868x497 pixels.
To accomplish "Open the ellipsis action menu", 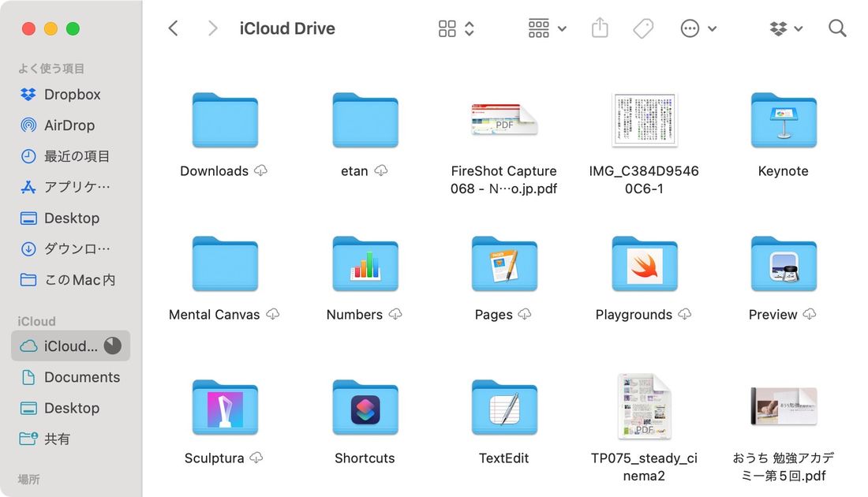I will pyautogui.click(x=698, y=28).
